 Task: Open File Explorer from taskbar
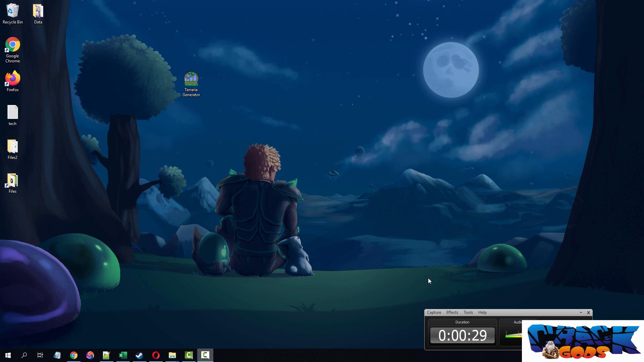(172, 355)
